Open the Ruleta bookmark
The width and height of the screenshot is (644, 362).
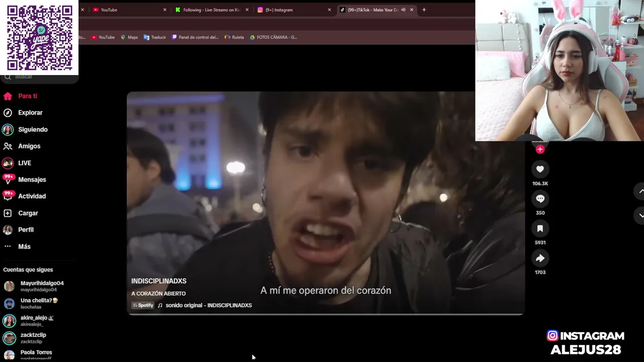click(234, 37)
